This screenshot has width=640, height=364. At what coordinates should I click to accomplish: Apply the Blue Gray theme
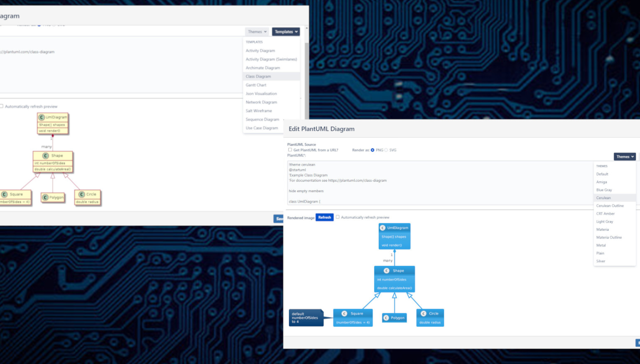point(604,190)
